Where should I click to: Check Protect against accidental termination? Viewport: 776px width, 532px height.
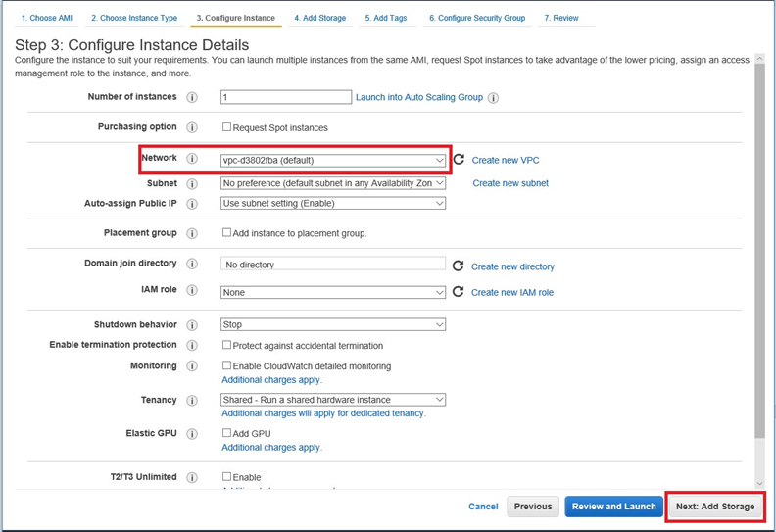pyautogui.click(x=226, y=345)
